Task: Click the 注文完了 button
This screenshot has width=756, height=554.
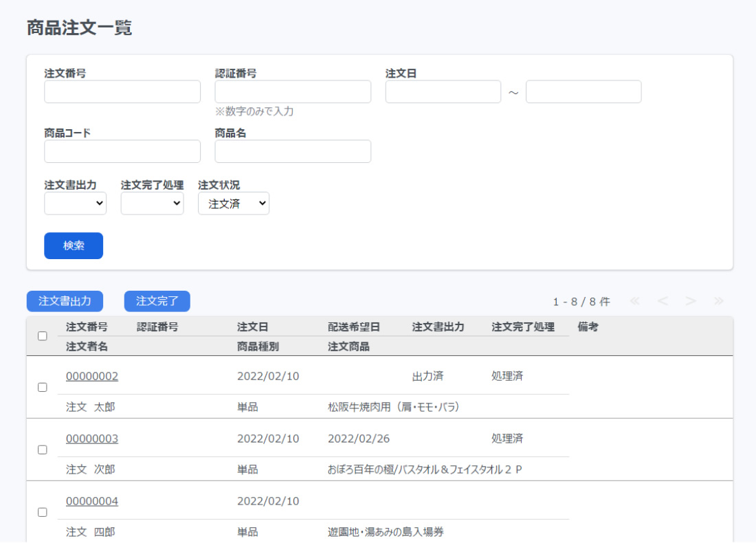Action: [157, 301]
